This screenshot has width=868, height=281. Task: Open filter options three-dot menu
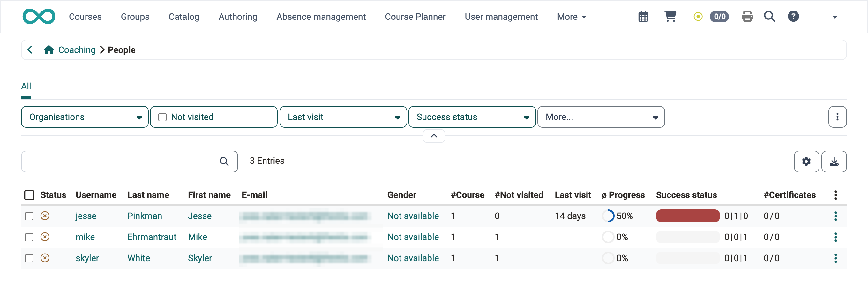click(x=837, y=117)
